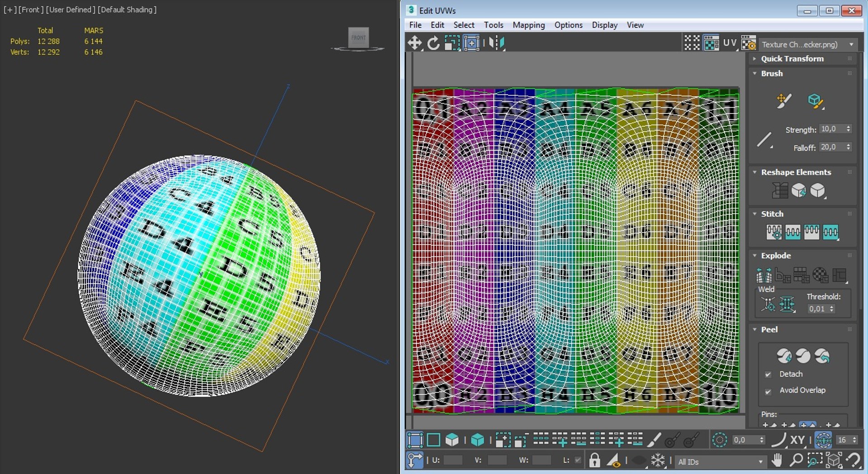Open the Texture Checker dropdown
The width and height of the screenshot is (868, 474).
(808, 44)
